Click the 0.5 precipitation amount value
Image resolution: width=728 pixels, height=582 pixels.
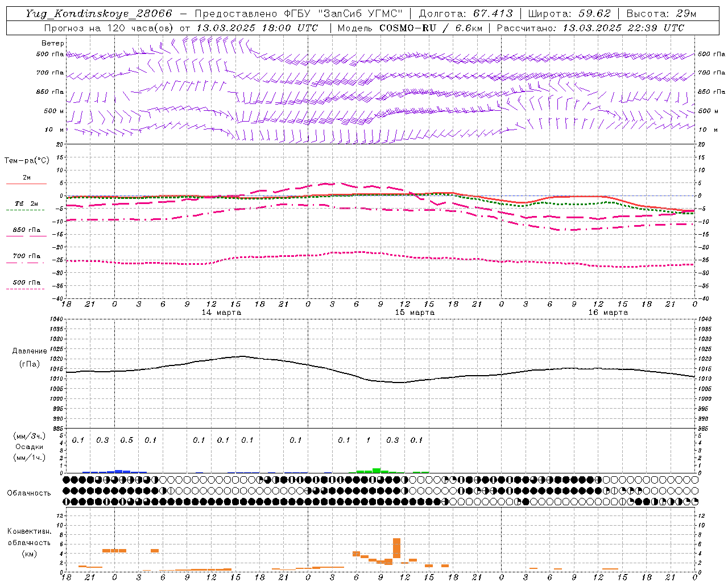126,440
